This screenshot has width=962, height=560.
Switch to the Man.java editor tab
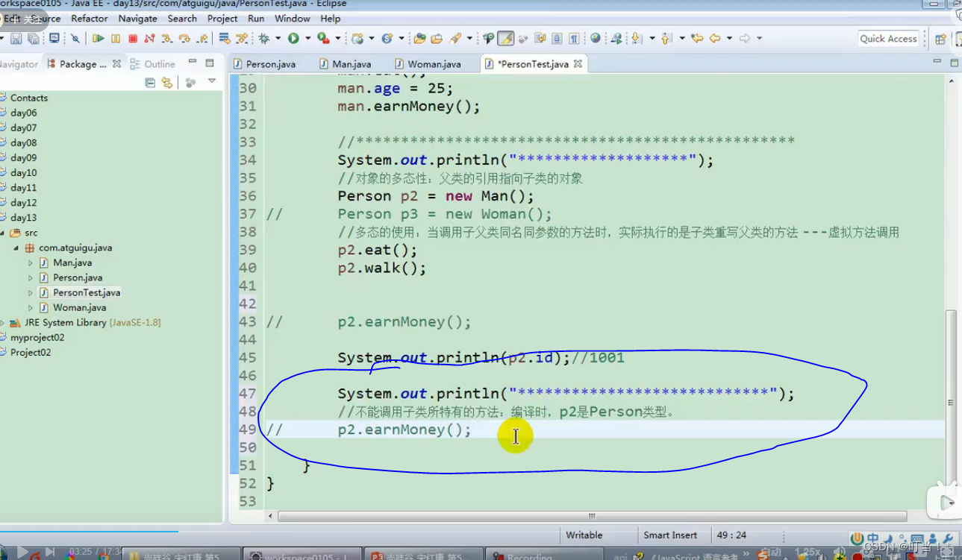[345, 64]
